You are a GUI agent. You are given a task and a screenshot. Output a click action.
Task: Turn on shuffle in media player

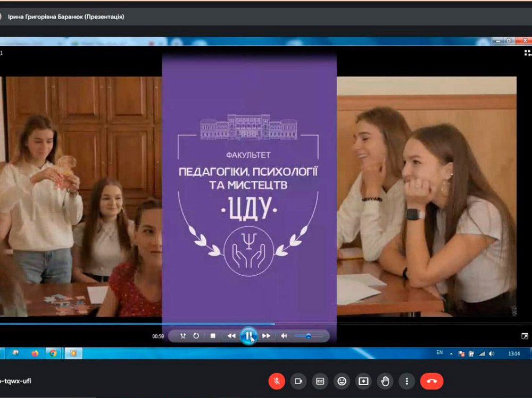coord(183,336)
